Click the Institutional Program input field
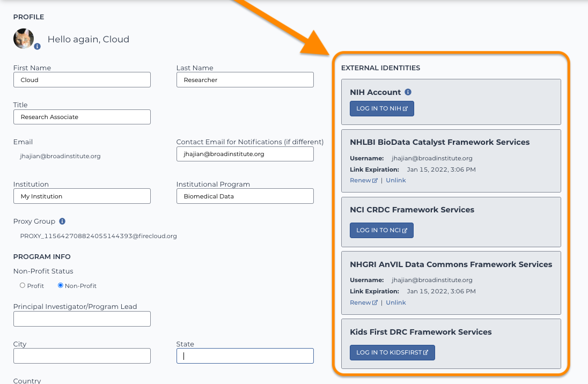Screen dimensions: 588x384 245,196
